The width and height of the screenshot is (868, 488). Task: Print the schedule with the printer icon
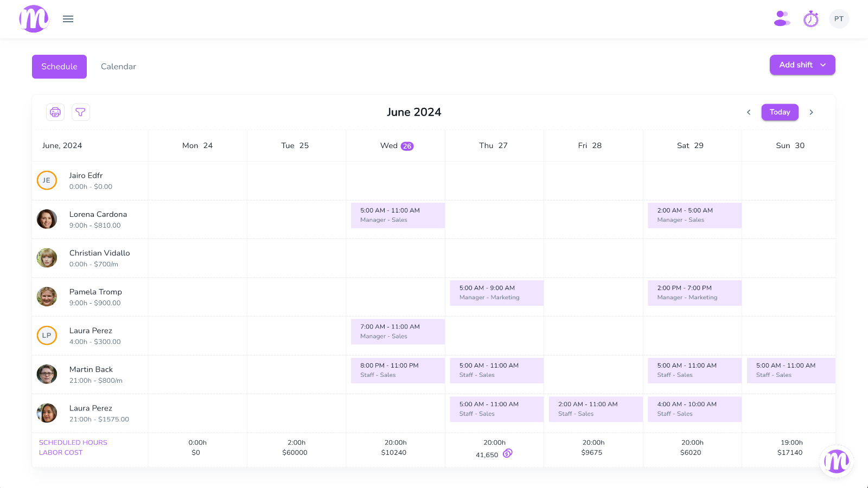tap(55, 112)
